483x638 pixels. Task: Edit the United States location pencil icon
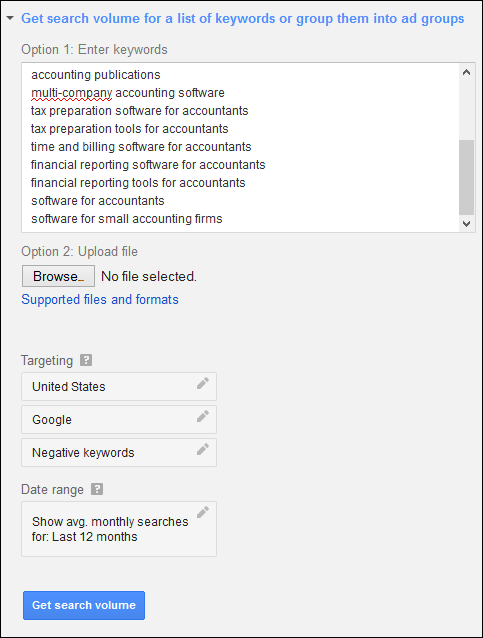tap(203, 383)
